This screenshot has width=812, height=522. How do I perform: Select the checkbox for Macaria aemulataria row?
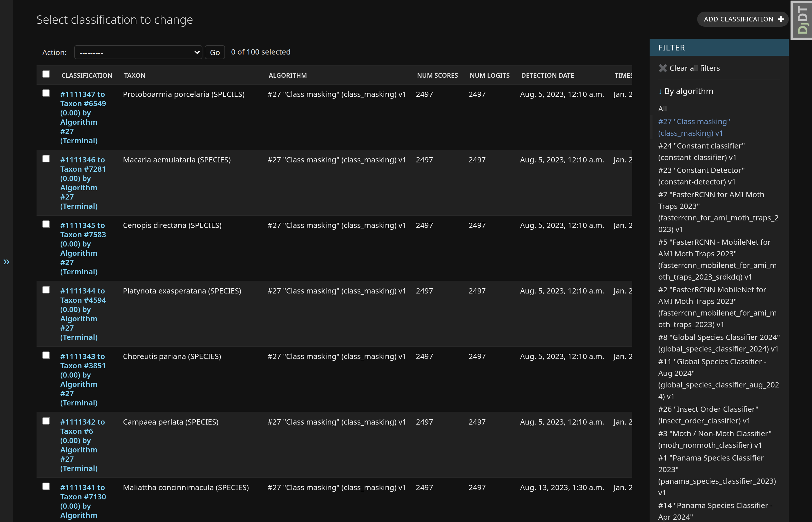(x=46, y=159)
